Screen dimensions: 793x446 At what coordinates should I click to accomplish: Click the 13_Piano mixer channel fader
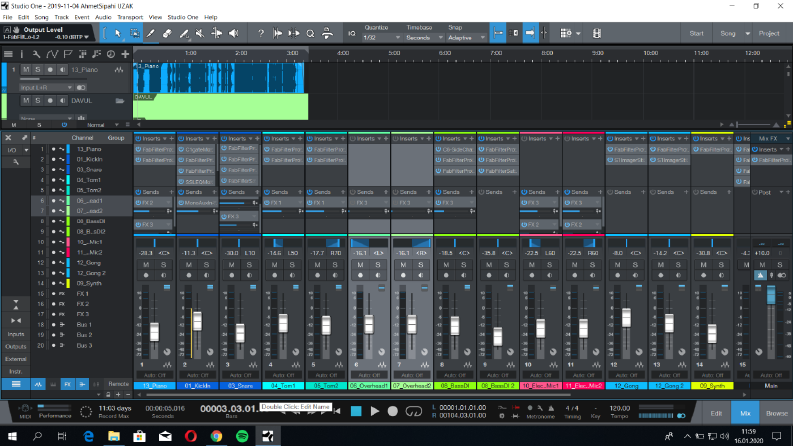tap(154, 332)
